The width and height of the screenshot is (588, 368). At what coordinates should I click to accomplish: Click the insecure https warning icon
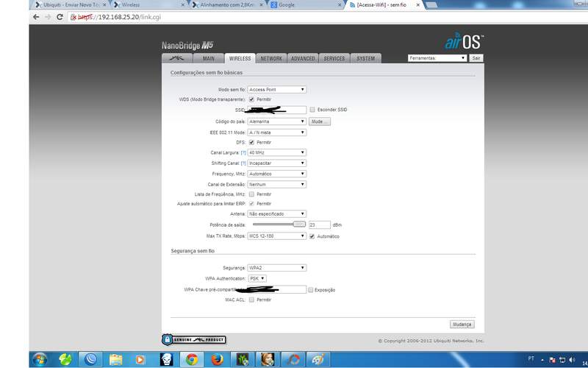[73, 17]
